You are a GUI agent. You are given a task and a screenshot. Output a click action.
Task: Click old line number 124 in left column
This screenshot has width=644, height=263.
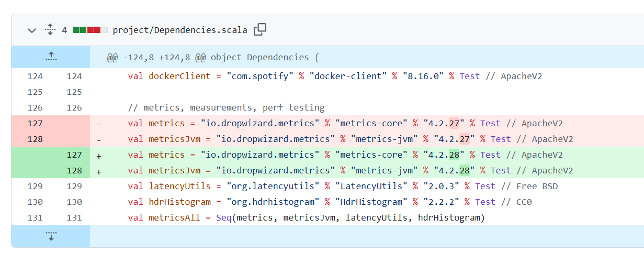tap(35, 76)
